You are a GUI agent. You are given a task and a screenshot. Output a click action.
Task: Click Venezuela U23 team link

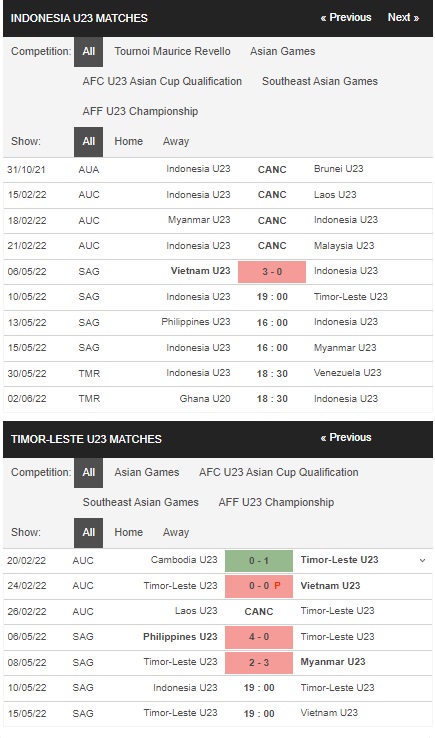tap(347, 373)
